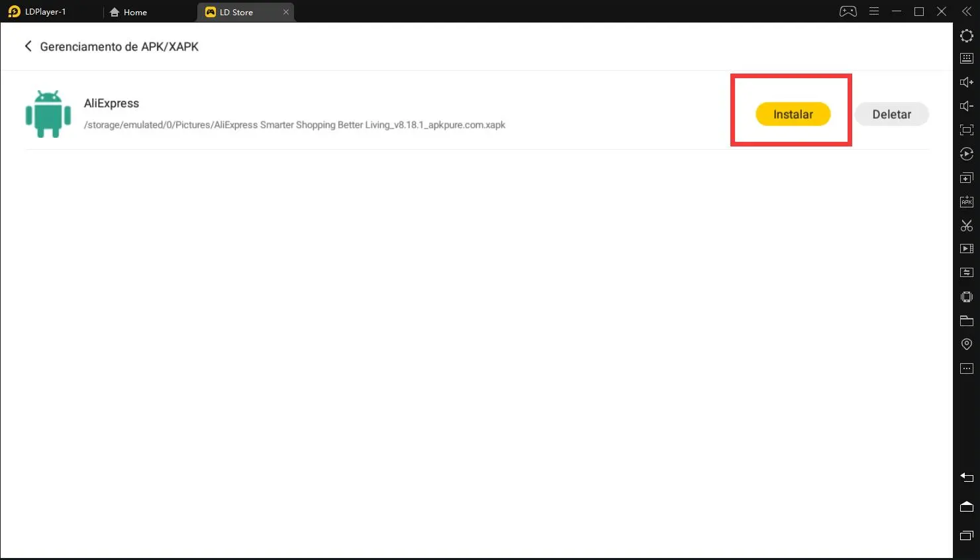Tap the Android home button in the sidebar
Viewport: 980px width, 560px height.
pyautogui.click(x=967, y=506)
